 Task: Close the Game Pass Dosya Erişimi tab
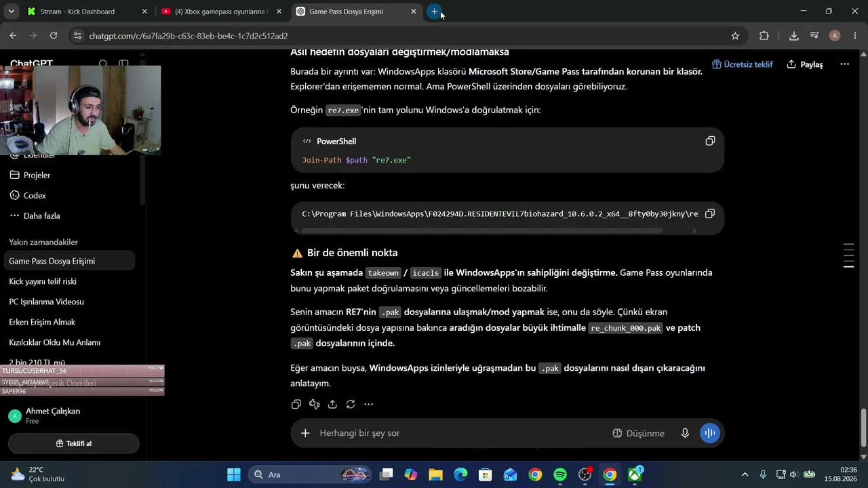click(x=414, y=12)
